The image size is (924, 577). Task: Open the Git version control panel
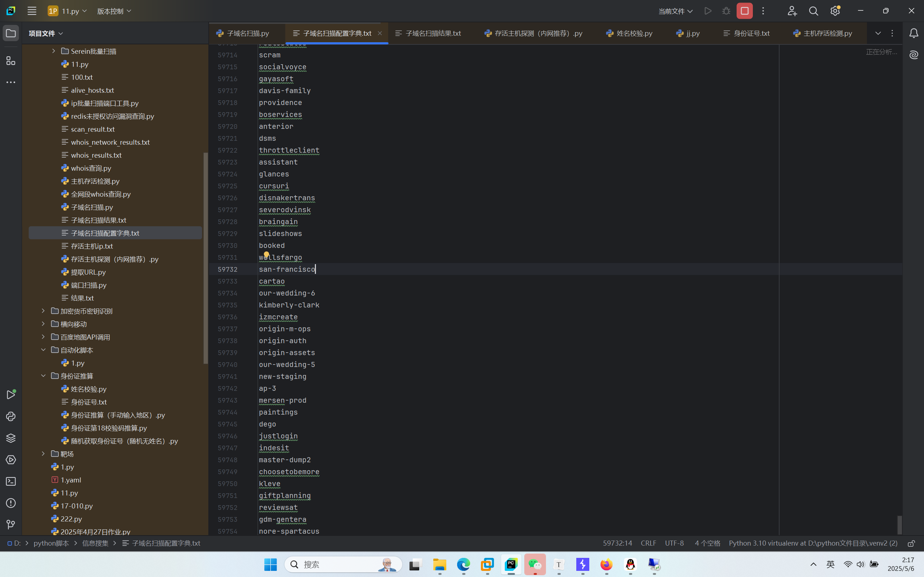coord(11,525)
